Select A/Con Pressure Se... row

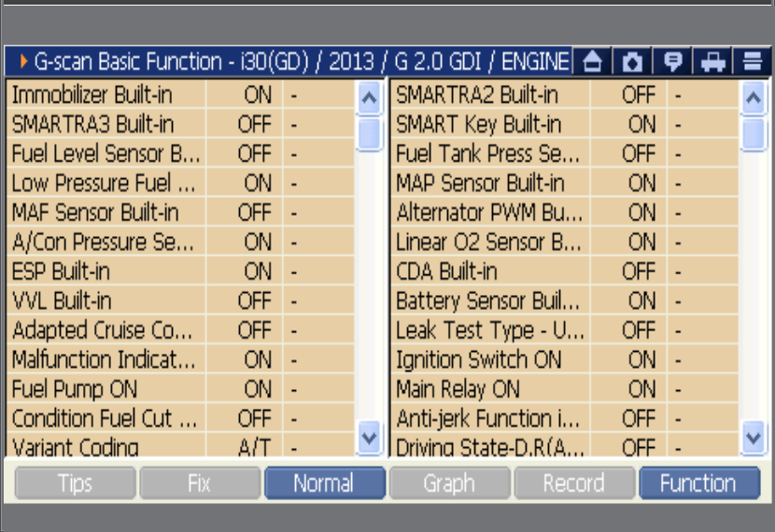point(180,242)
